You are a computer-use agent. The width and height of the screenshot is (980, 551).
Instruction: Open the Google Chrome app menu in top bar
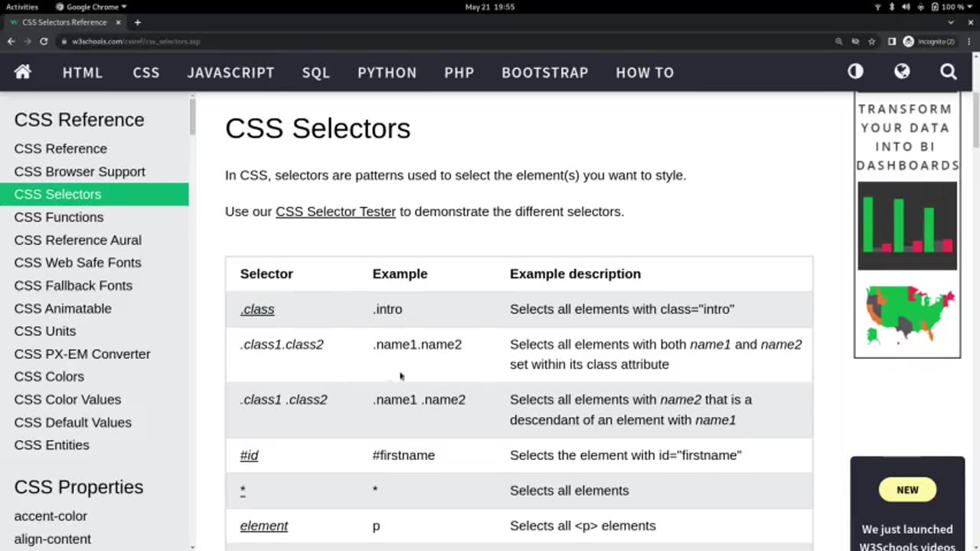(x=92, y=7)
